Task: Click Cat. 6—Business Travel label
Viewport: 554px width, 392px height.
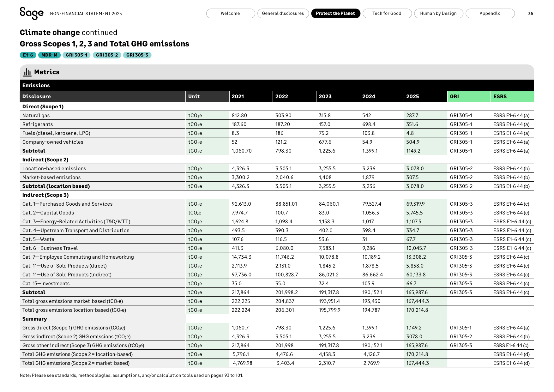Action: click(50, 248)
